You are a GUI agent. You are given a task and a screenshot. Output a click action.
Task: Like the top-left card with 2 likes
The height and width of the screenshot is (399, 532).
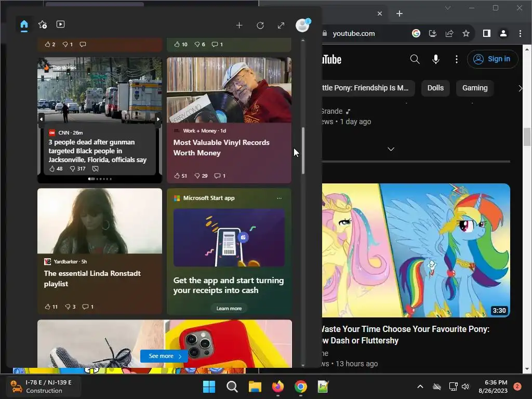tap(50, 45)
